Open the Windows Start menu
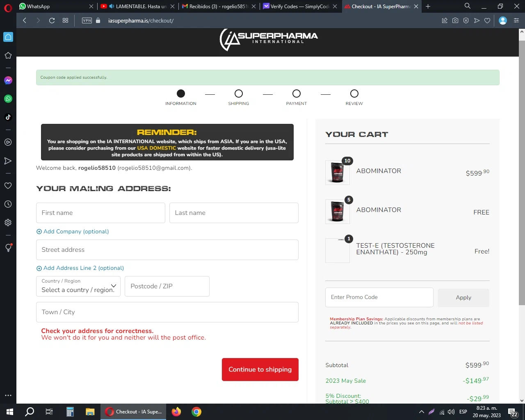The height and width of the screenshot is (420, 525). (10, 412)
